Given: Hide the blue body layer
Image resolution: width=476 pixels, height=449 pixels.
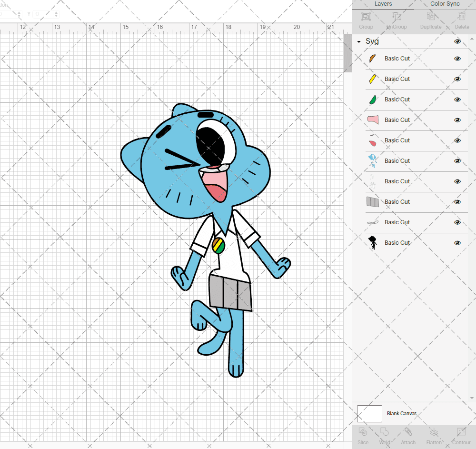Looking at the screenshot, I should (x=457, y=161).
